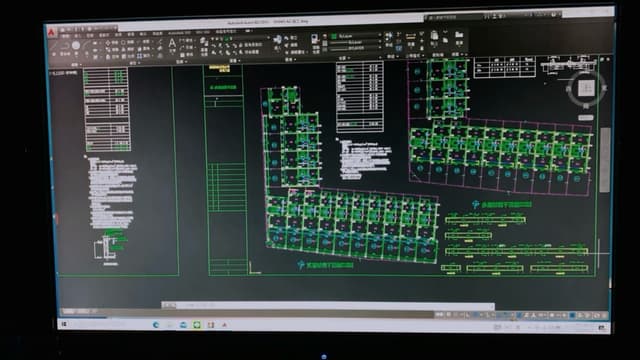Viewport: 640px width, 360px height.
Task: Open Edge browser from taskbar
Action: [156, 325]
